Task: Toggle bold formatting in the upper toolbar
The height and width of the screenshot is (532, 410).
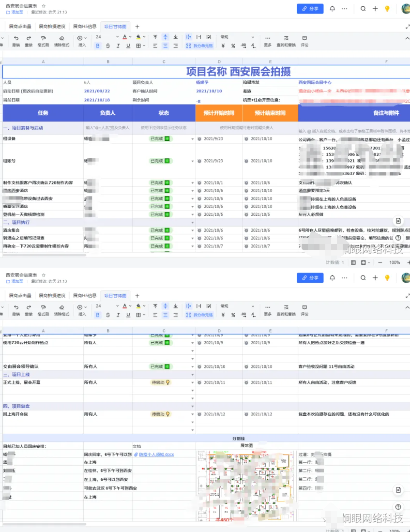Action: tap(98, 46)
